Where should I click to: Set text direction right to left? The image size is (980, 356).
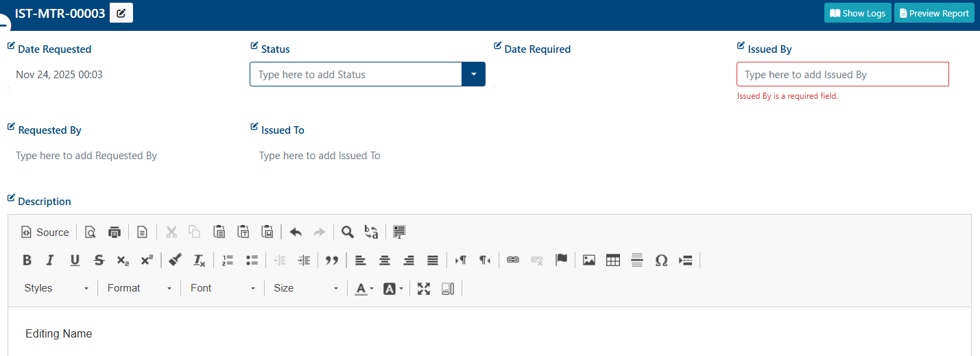[x=485, y=261]
